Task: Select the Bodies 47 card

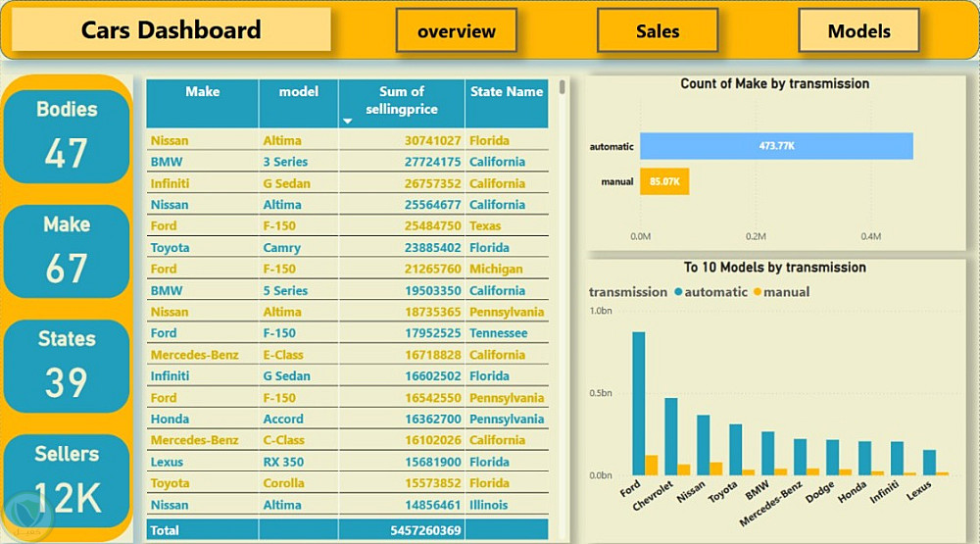Action: (67, 136)
